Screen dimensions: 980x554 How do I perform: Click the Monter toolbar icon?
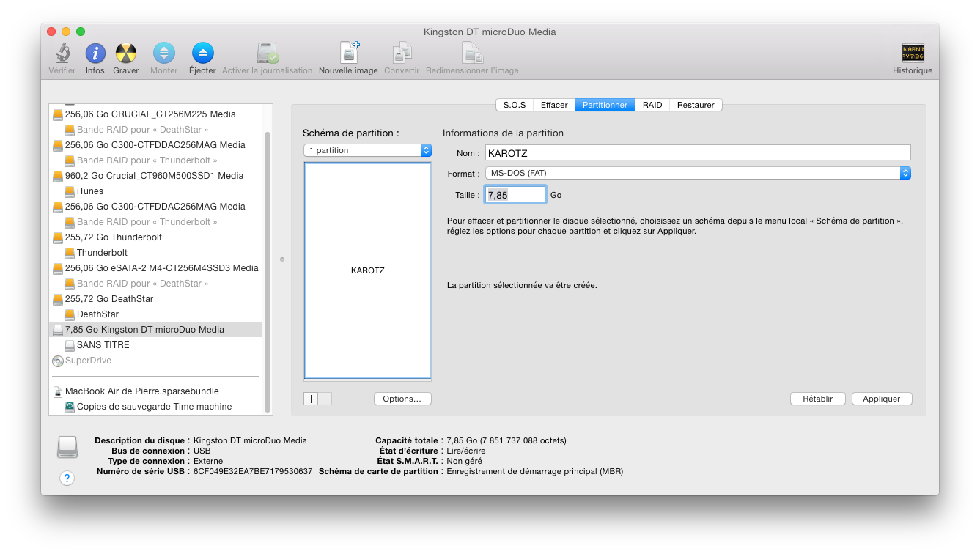click(x=164, y=53)
